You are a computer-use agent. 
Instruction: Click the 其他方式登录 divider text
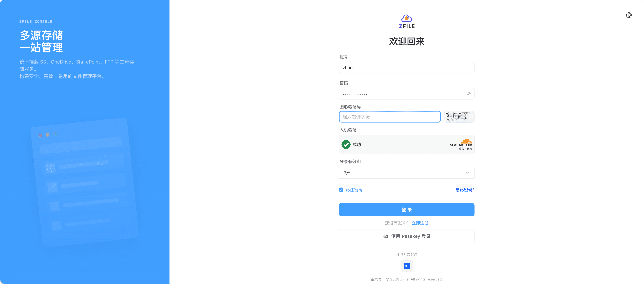407,254
